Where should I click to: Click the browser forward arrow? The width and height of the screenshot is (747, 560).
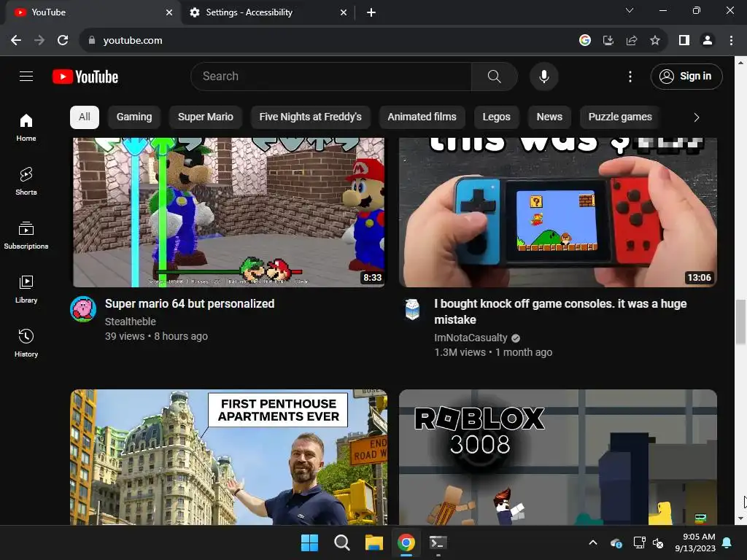(x=39, y=41)
